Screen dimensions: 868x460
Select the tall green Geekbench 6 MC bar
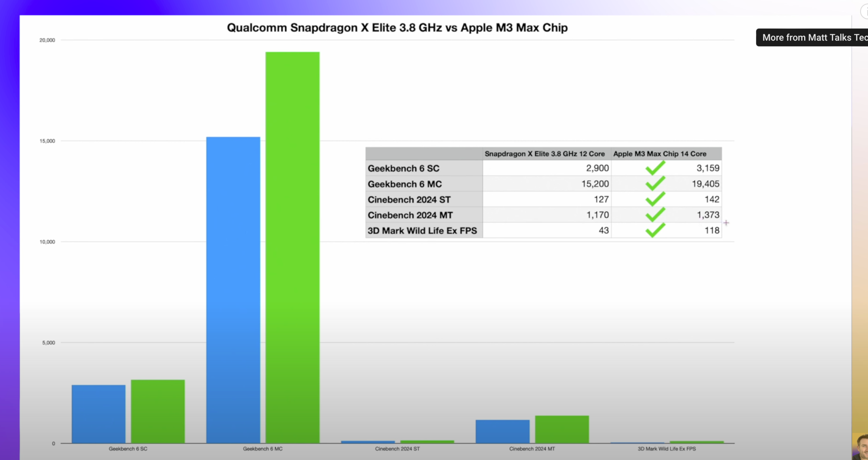click(x=293, y=247)
